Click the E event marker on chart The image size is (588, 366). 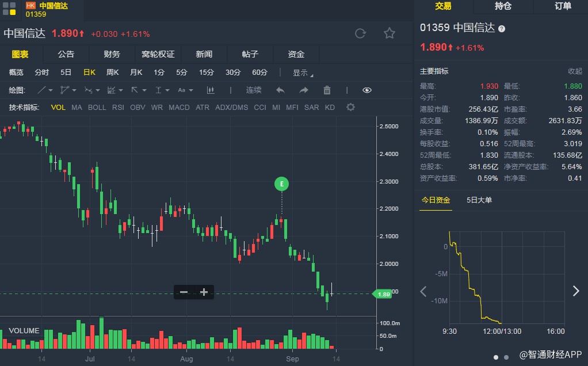point(281,184)
